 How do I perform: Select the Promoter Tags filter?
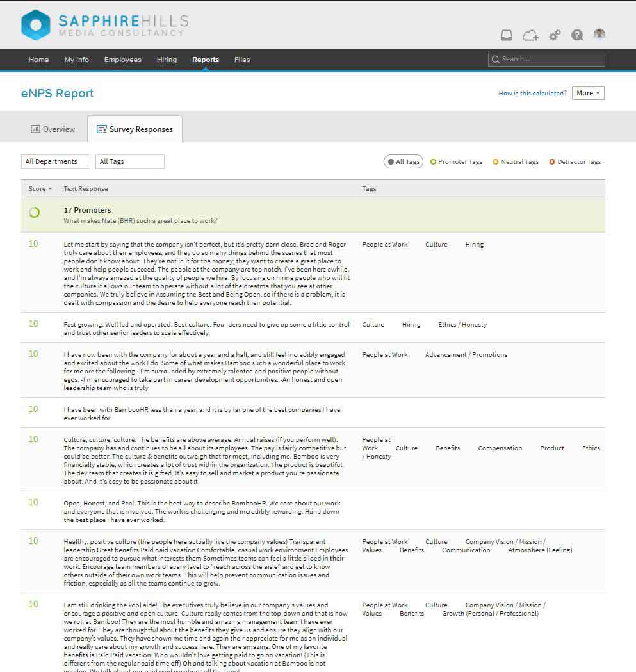coord(456,161)
